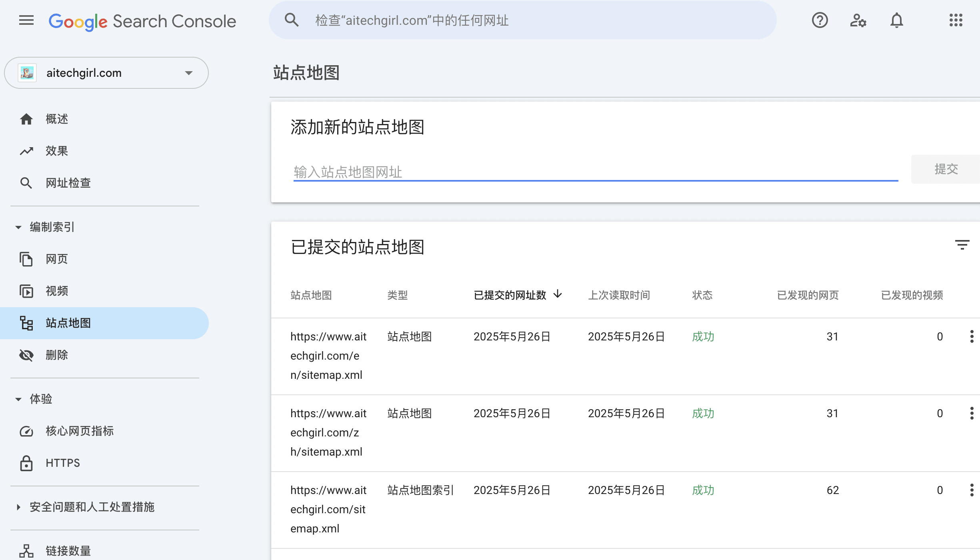Click the 已提交的站点地图 heading
The height and width of the screenshot is (560, 980).
357,247
